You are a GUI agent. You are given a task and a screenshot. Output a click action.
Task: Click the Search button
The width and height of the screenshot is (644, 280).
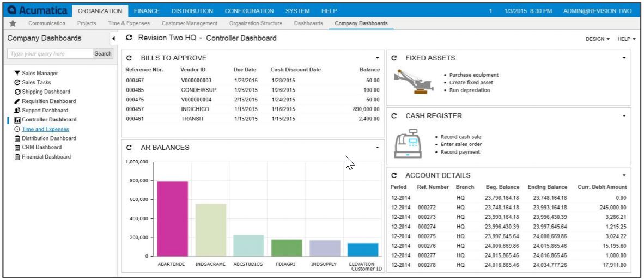[x=103, y=54]
